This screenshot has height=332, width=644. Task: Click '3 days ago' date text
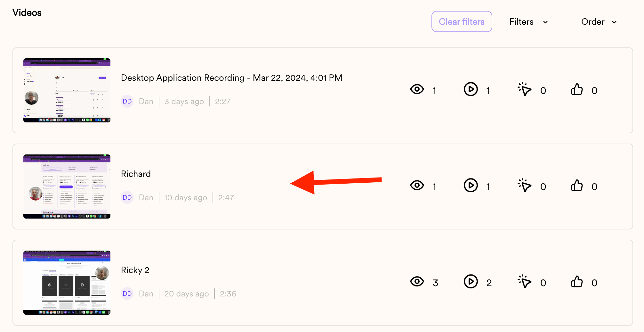pyautogui.click(x=184, y=102)
